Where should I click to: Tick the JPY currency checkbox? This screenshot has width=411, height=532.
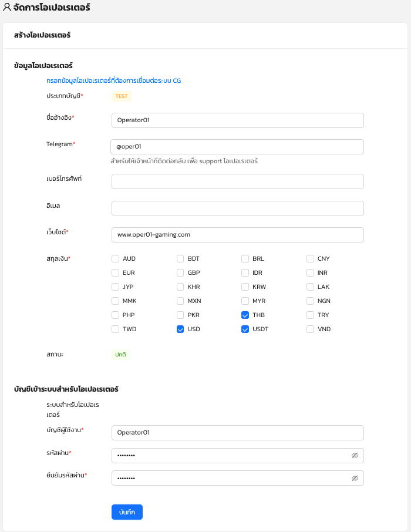click(x=116, y=287)
